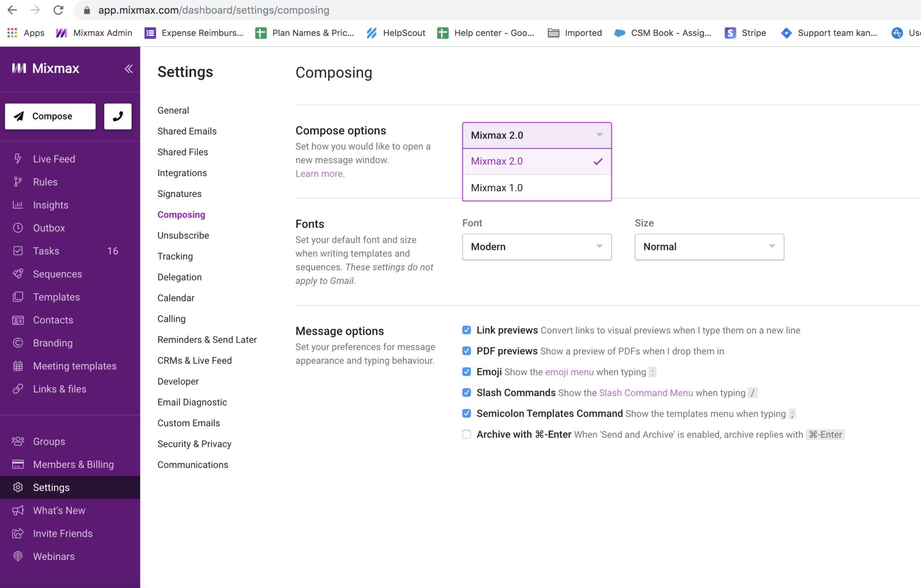
Task: Open the Font dropdown showing Modern
Action: [x=537, y=246]
